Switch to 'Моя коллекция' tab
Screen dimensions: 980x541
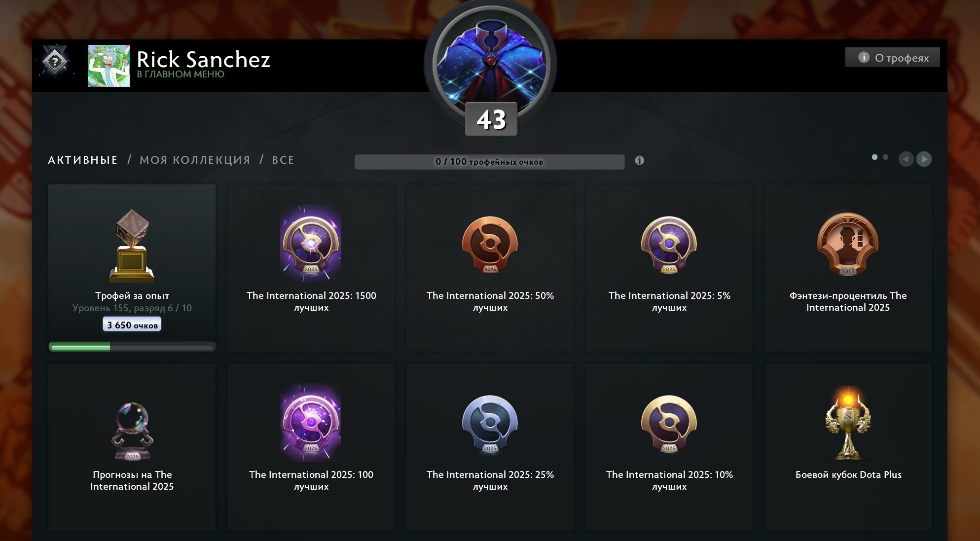point(195,160)
